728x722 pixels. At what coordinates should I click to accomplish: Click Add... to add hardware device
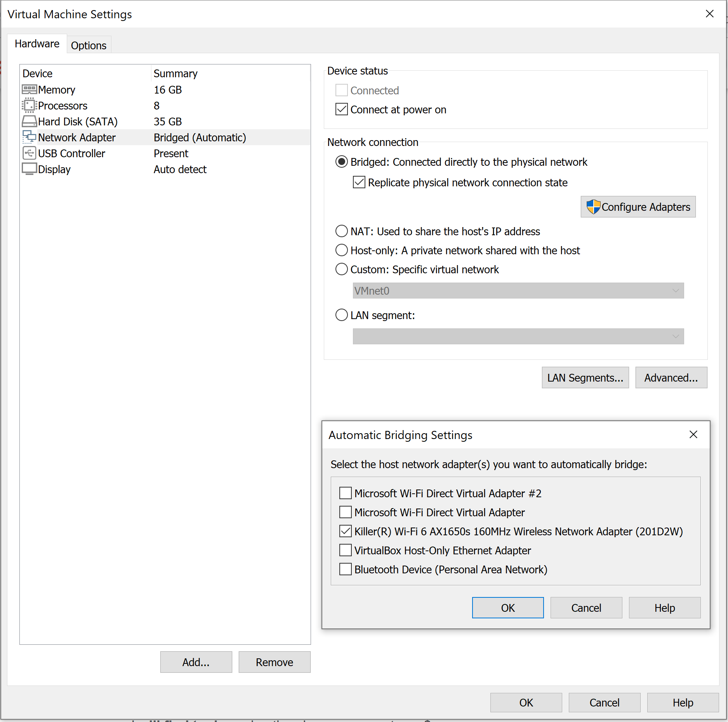(196, 662)
